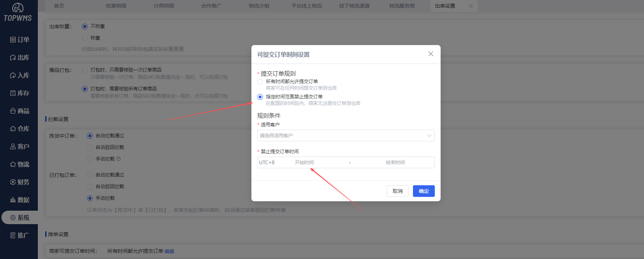
Task: Open the 财务 sidebar menu
Action: [19, 182]
